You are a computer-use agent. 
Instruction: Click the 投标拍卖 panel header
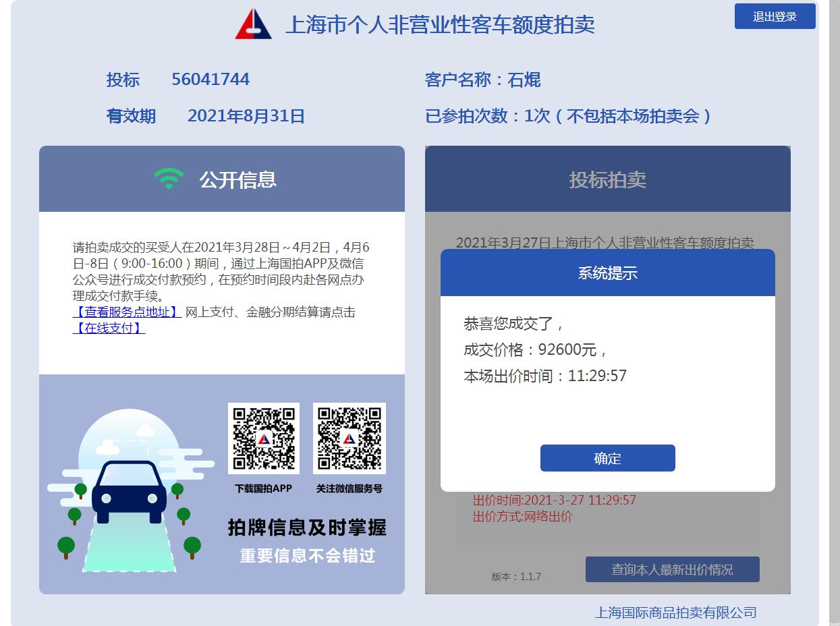(x=608, y=179)
